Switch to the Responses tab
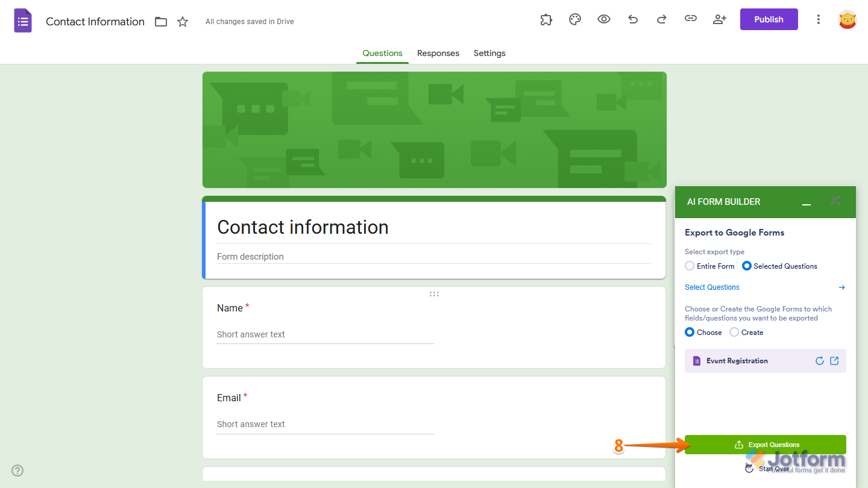 (438, 53)
